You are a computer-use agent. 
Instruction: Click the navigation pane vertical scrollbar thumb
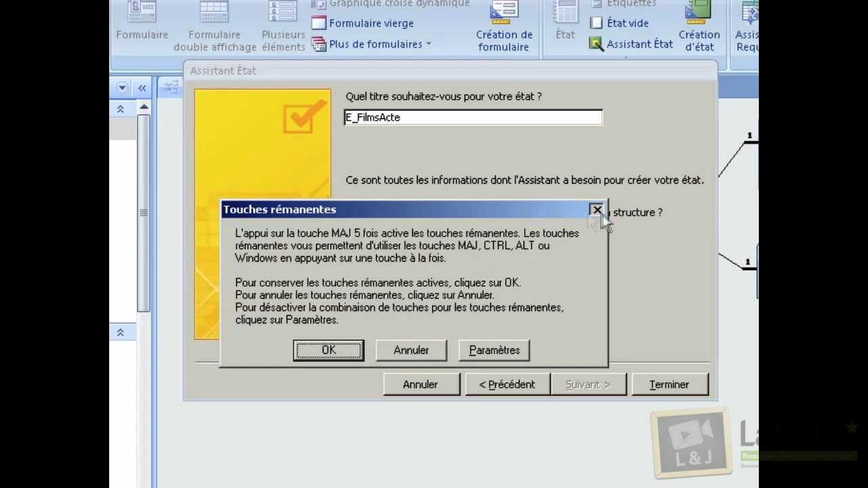pyautogui.click(x=144, y=213)
